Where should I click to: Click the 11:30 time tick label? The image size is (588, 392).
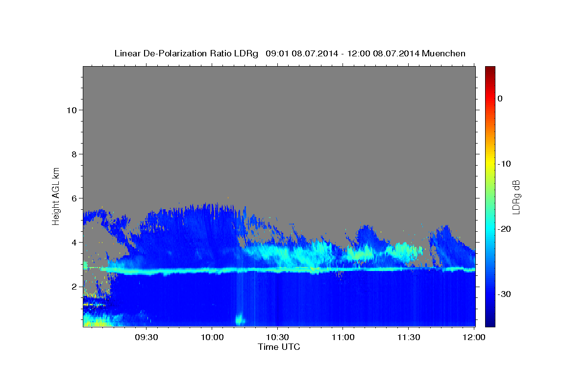(x=408, y=338)
